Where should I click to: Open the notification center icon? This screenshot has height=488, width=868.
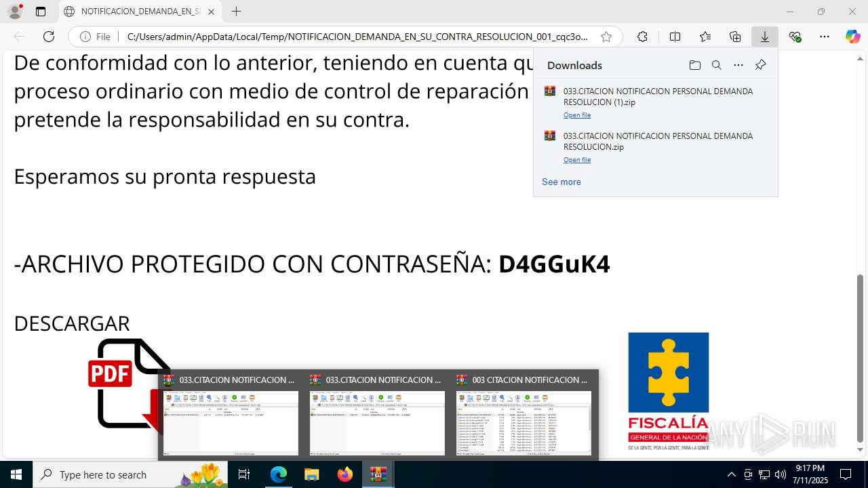tap(846, 474)
